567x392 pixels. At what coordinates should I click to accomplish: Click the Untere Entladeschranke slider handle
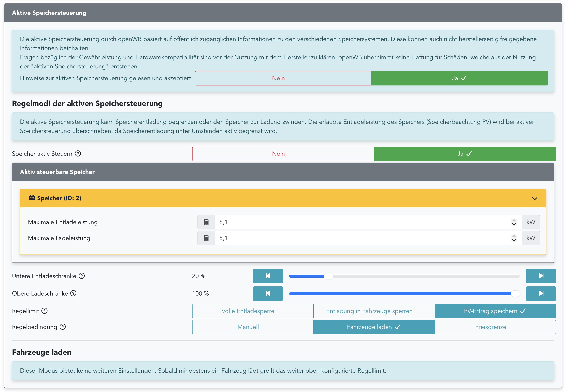coord(328,276)
